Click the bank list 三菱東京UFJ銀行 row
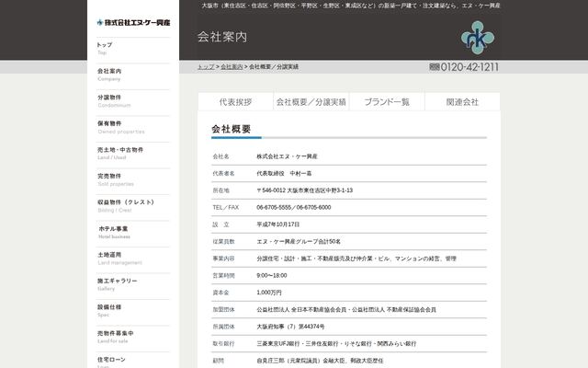 [x=336, y=343]
